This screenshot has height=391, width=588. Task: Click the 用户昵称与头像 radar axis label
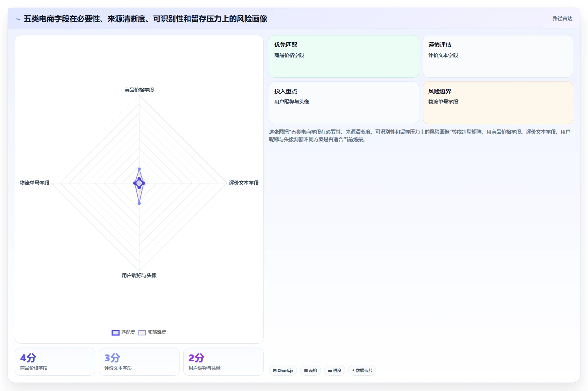(x=139, y=275)
